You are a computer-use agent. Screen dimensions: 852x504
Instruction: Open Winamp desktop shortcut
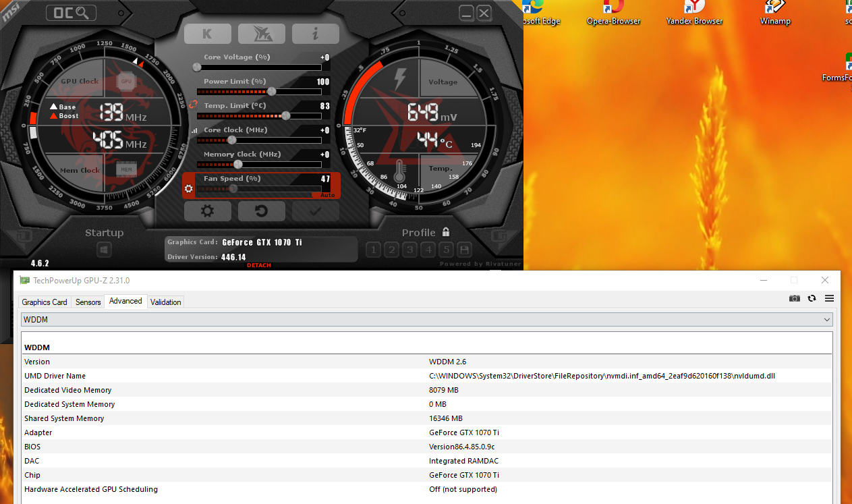[774, 13]
